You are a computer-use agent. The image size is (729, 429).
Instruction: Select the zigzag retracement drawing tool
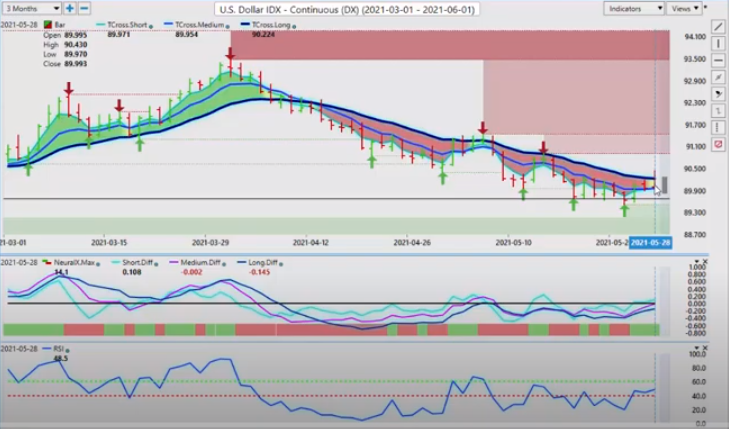[x=719, y=111]
